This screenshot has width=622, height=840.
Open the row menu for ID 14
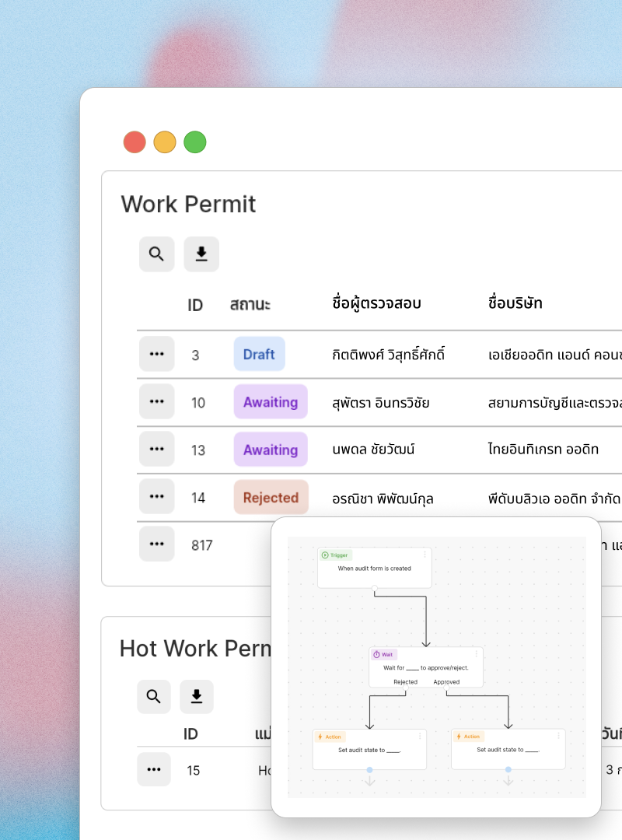[x=156, y=497]
